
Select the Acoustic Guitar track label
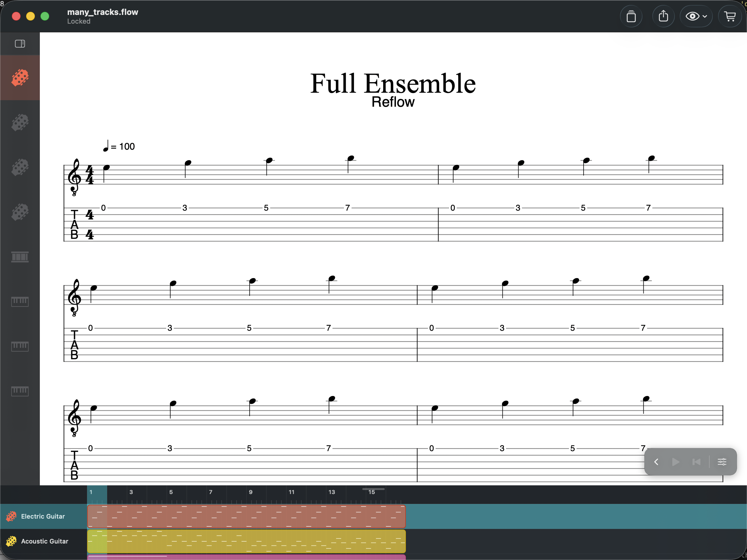click(45, 541)
